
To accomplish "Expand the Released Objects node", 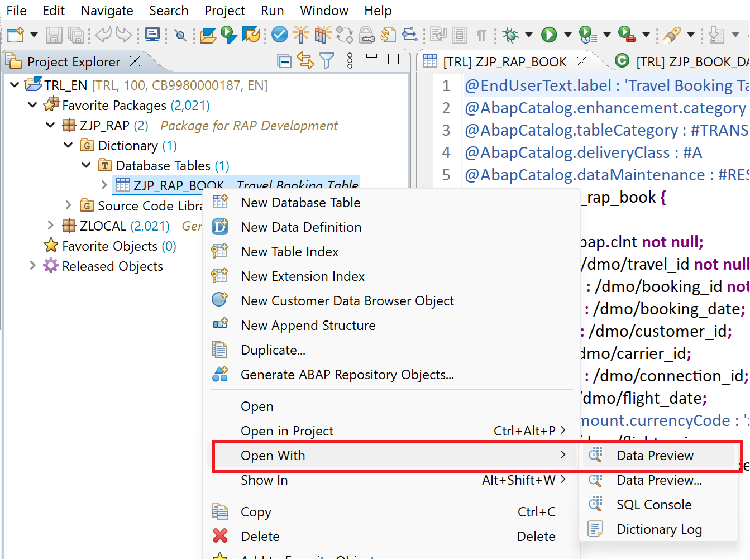I will coord(32,265).
